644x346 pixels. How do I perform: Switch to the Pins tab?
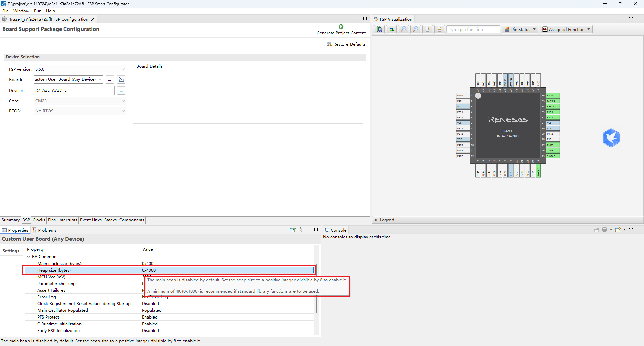coord(52,220)
